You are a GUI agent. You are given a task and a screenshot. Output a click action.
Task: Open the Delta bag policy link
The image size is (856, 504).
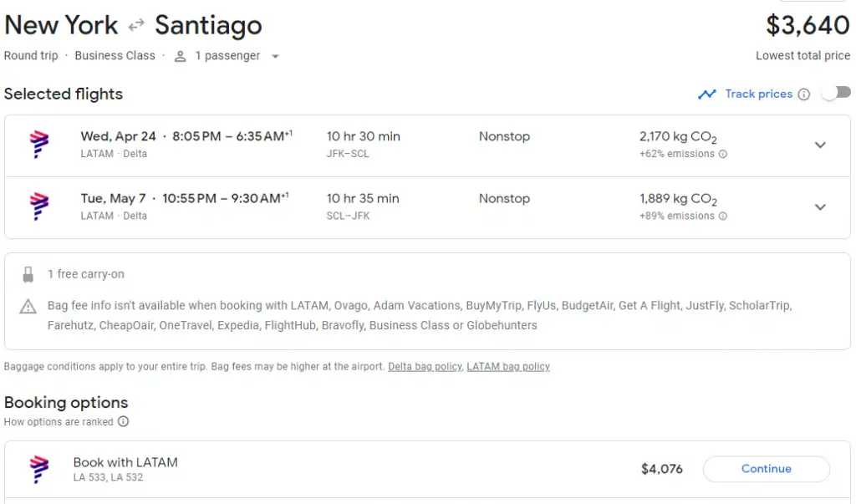click(424, 367)
